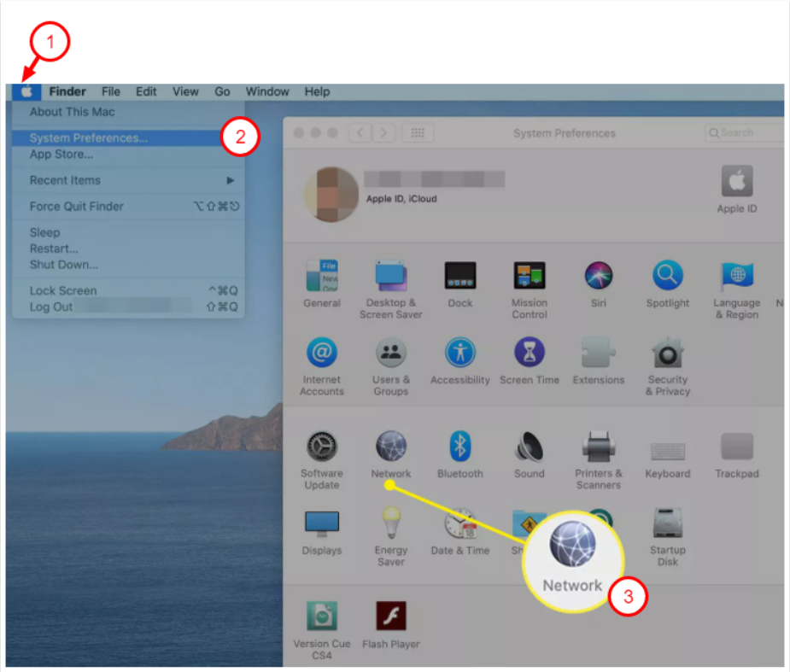790x672 pixels.
Task: Open Accessibility preferences
Action: [x=460, y=352]
